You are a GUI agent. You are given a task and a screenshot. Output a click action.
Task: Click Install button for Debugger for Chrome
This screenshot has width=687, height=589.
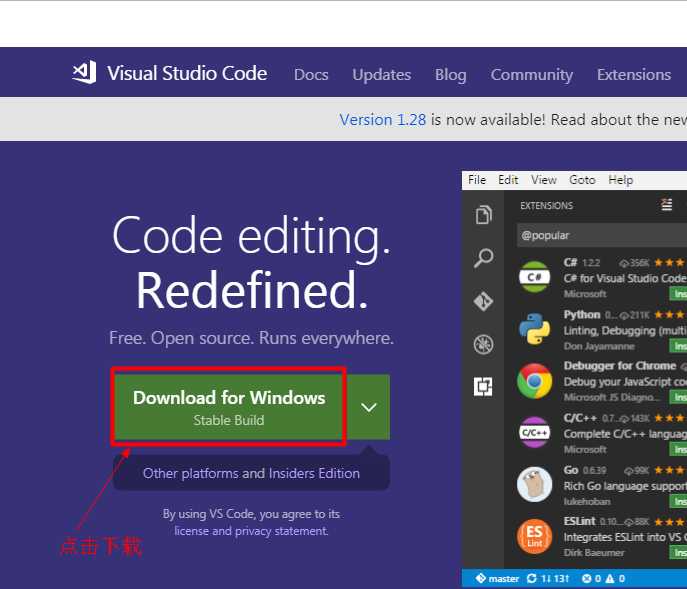point(679,397)
